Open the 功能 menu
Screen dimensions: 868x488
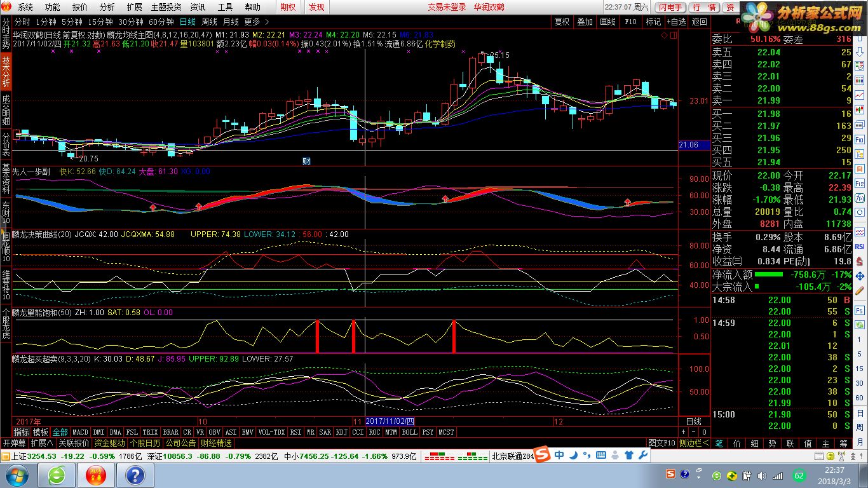point(52,7)
